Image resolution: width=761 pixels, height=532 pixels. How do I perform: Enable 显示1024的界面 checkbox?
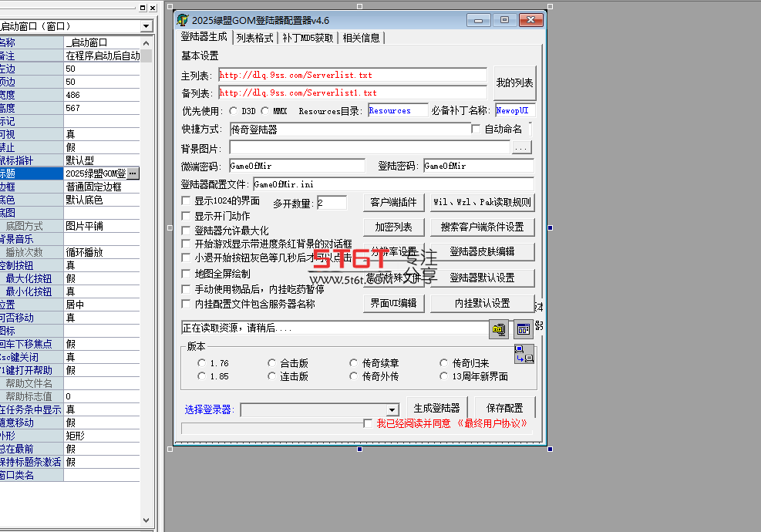[x=186, y=200]
